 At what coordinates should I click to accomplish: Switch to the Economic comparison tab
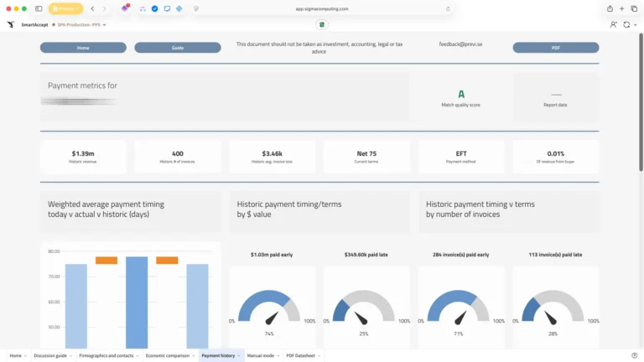tap(169, 356)
